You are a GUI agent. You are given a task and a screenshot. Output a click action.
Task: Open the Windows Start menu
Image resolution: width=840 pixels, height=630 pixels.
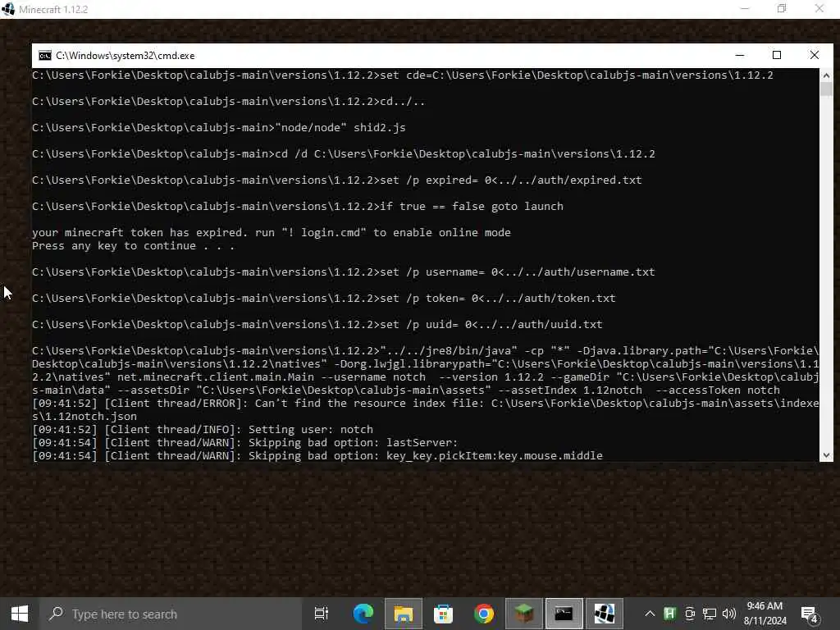pos(20,614)
